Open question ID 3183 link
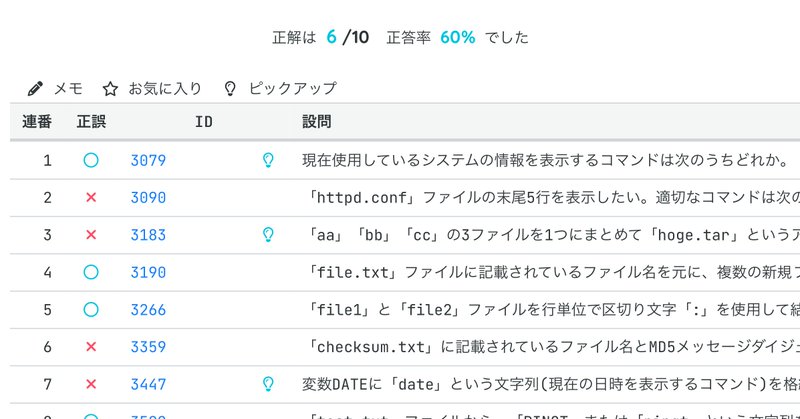 click(148, 235)
